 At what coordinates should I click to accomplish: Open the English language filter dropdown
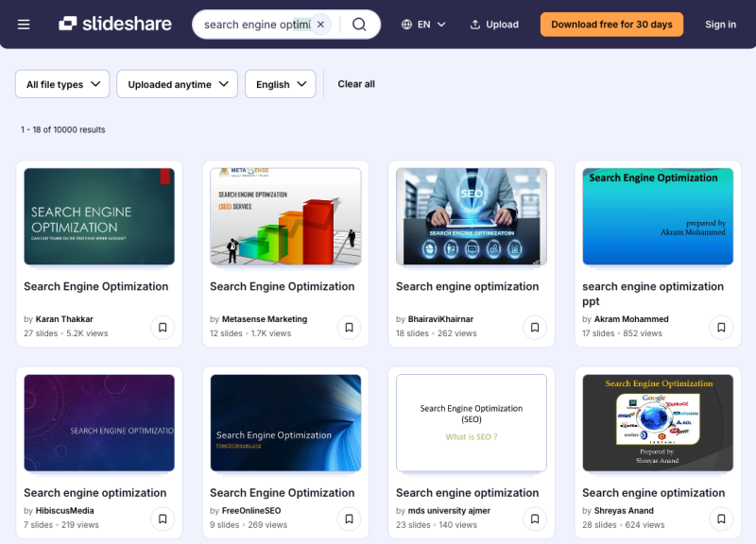click(x=280, y=84)
